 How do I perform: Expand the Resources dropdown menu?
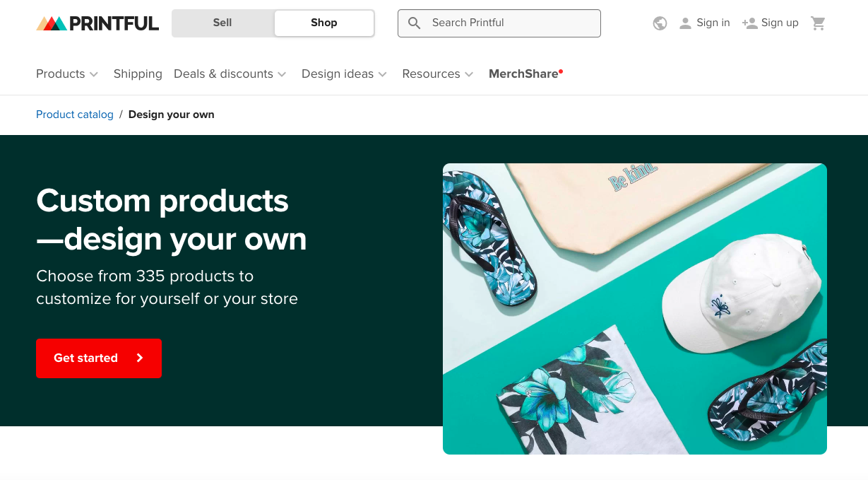(437, 74)
